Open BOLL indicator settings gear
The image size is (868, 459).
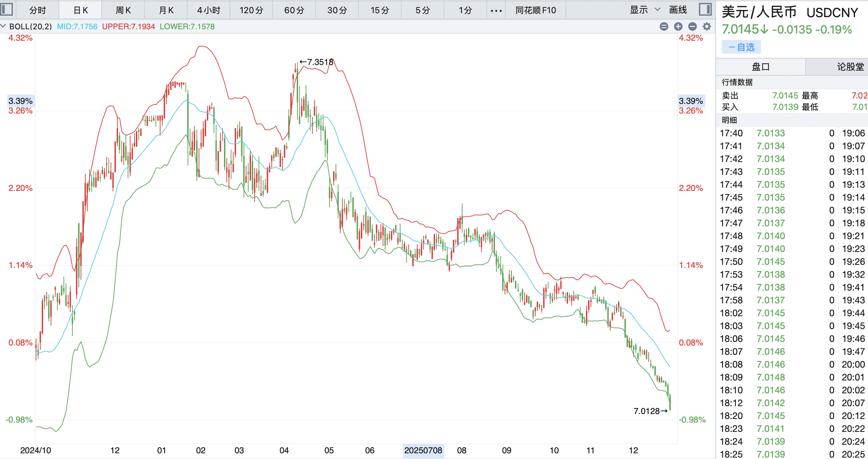[706, 26]
